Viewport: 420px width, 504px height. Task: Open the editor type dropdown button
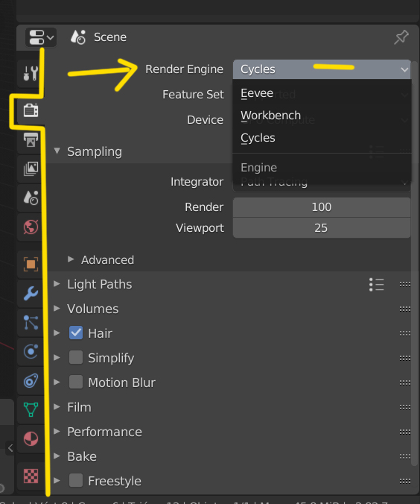[x=41, y=37]
